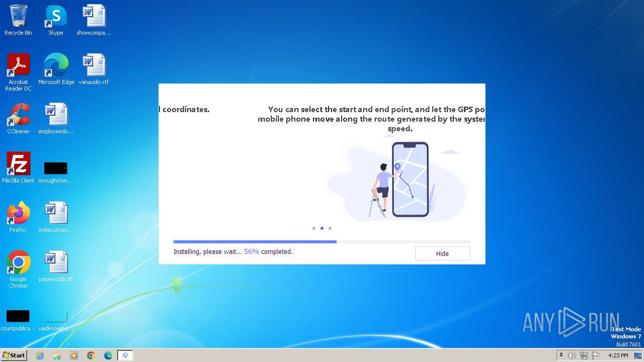The width and height of the screenshot is (644, 362).
Task: Click the 4:23 PM taskbar clock
Action: point(618,355)
